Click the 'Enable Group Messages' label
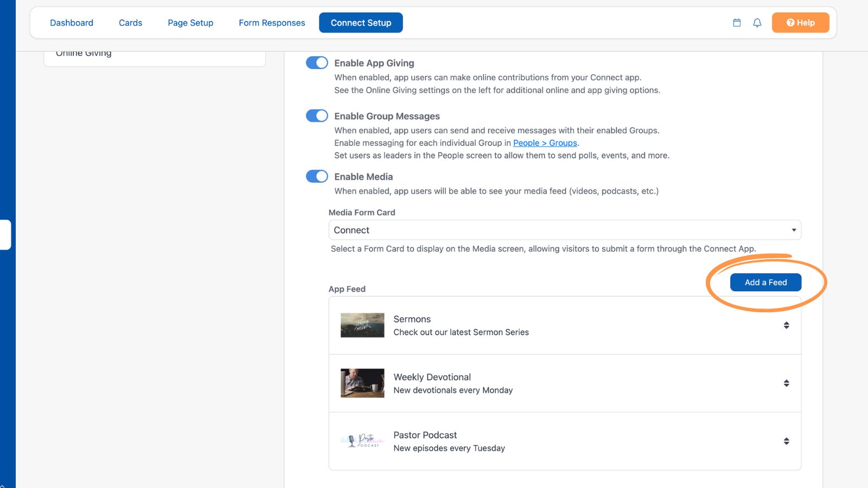This screenshot has width=868, height=488. (387, 116)
